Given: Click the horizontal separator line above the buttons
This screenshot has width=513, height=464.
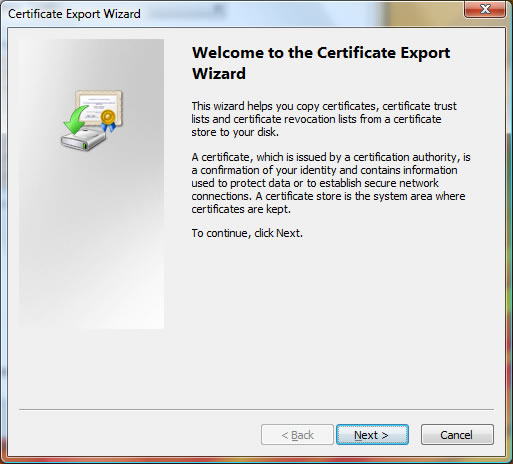Looking at the screenshot, I should pos(256,409).
